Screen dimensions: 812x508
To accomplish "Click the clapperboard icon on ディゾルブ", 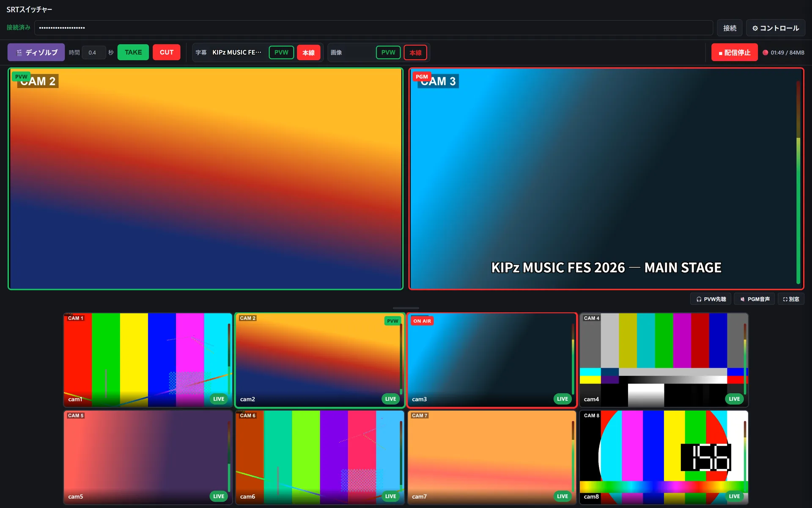I will (19, 52).
